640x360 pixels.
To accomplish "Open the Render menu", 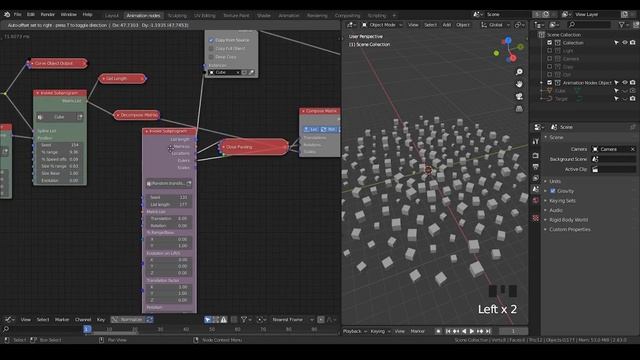I will pyautogui.click(x=48, y=15).
